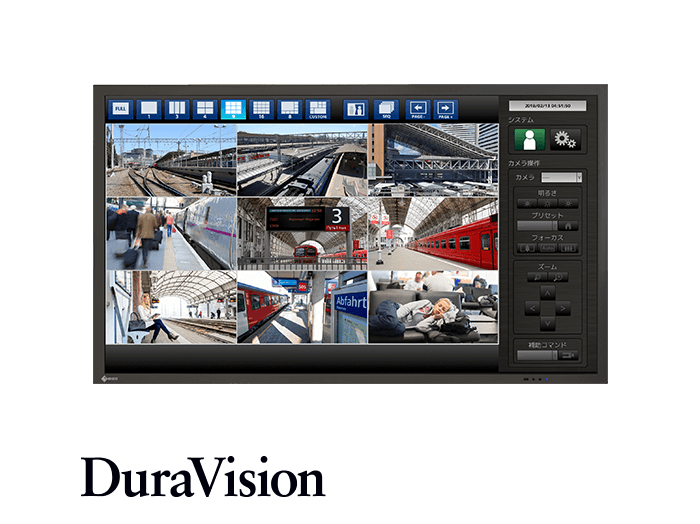Open system settings gears icon
This screenshot has height=524, width=700.
565,140
